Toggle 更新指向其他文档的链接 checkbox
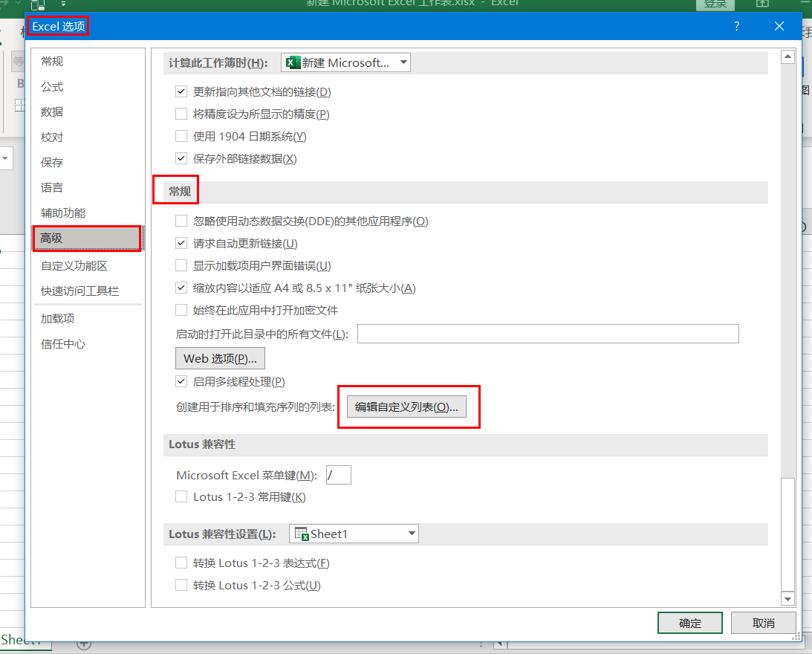 point(181,91)
